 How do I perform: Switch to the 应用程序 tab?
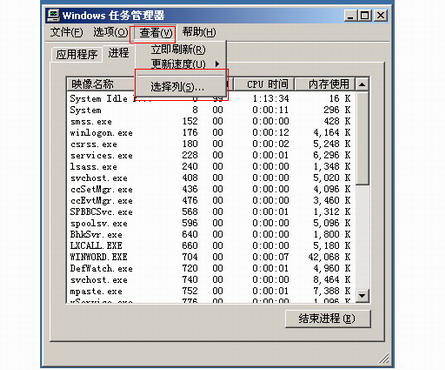pos(77,54)
